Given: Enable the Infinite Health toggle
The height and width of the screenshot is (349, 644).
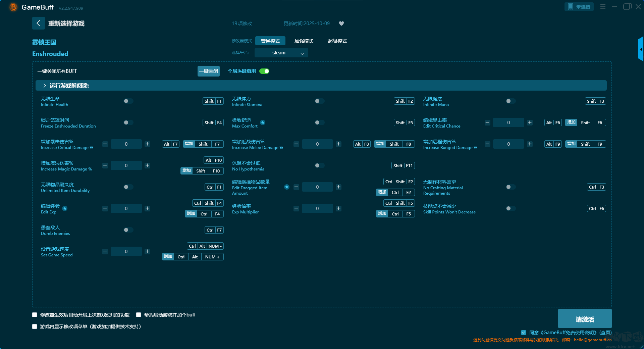Looking at the screenshot, I should (x=128, y=101).
